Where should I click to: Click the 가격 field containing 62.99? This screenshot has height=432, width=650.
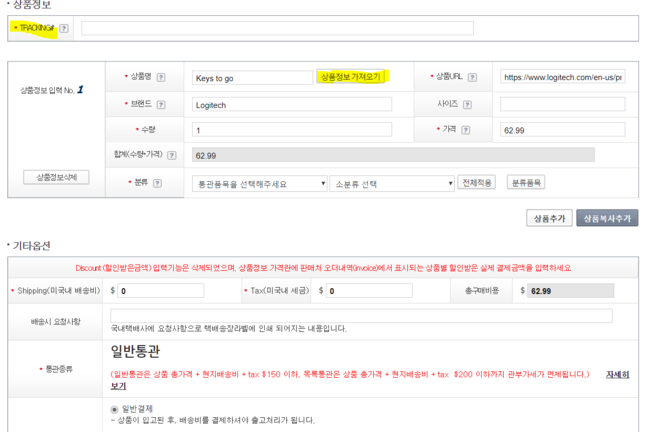(563, 130)
